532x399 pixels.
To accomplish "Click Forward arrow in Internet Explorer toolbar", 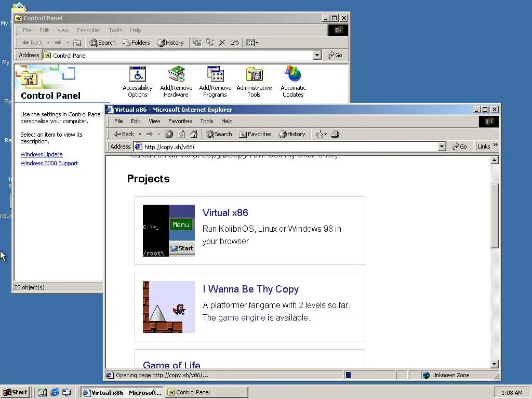I will [150, 134].
